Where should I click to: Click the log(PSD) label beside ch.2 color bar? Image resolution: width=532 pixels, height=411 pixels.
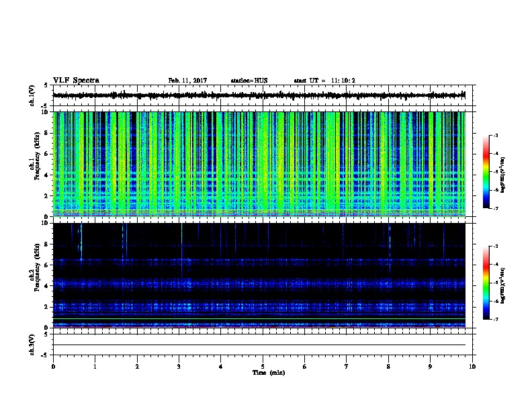pos(502,285)
